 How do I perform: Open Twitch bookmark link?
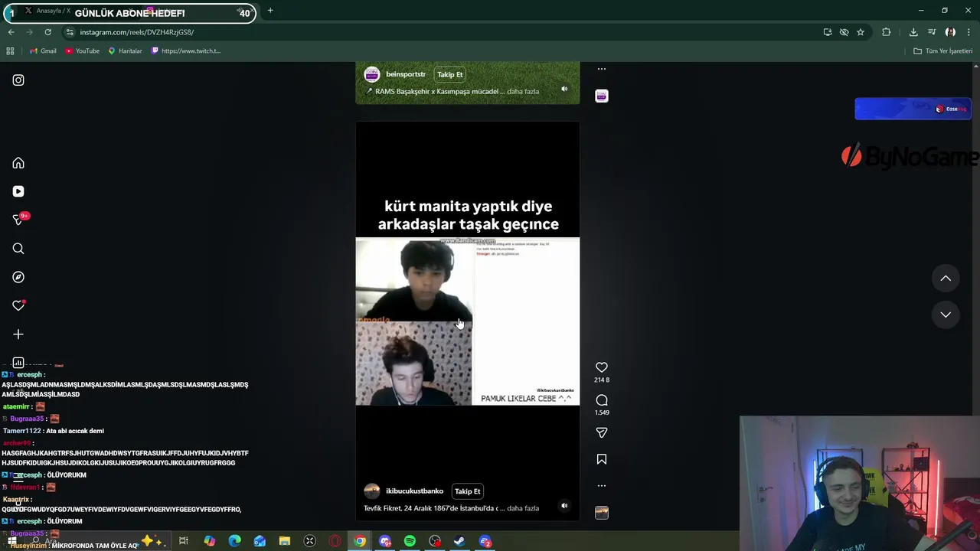[x=186, y=51]
